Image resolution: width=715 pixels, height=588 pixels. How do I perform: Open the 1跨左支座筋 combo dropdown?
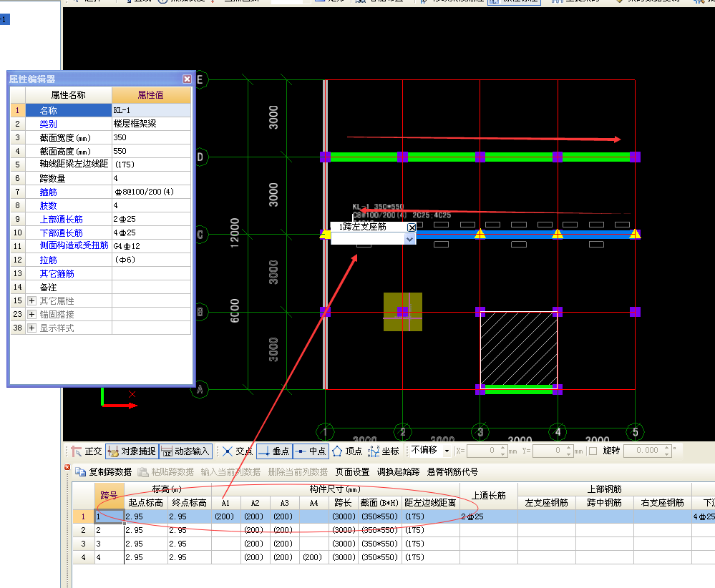click(409, 239)
